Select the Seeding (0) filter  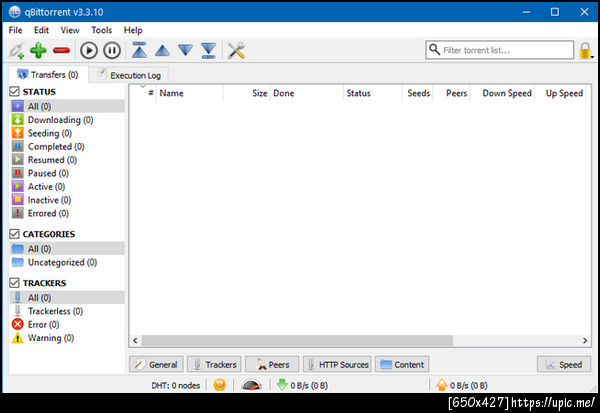pos(67,133)
